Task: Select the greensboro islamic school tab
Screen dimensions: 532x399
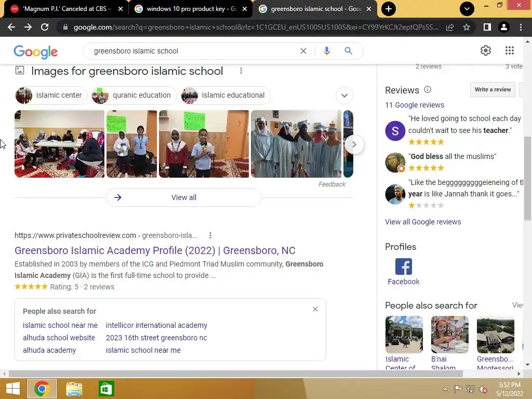Action: [314, 9]
